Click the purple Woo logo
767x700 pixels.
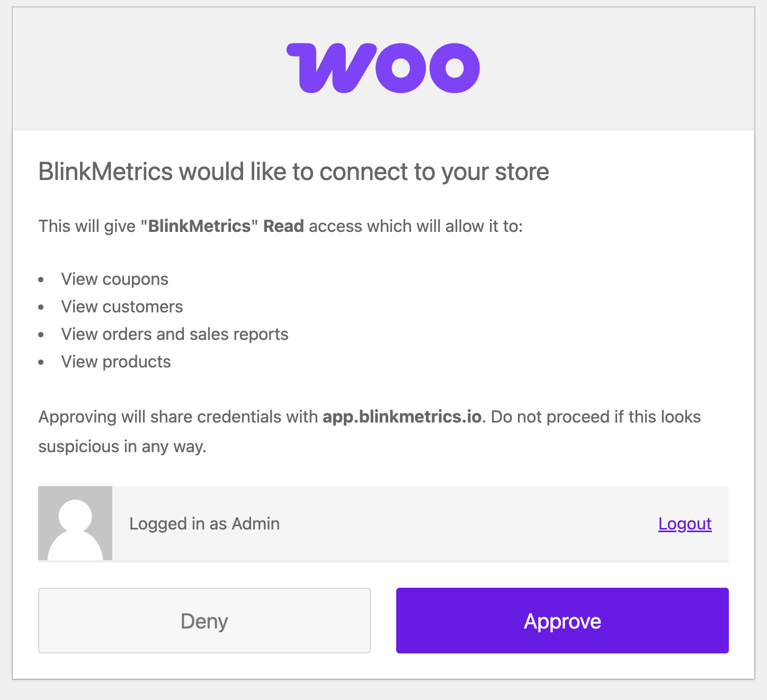(x=383, y=68)
